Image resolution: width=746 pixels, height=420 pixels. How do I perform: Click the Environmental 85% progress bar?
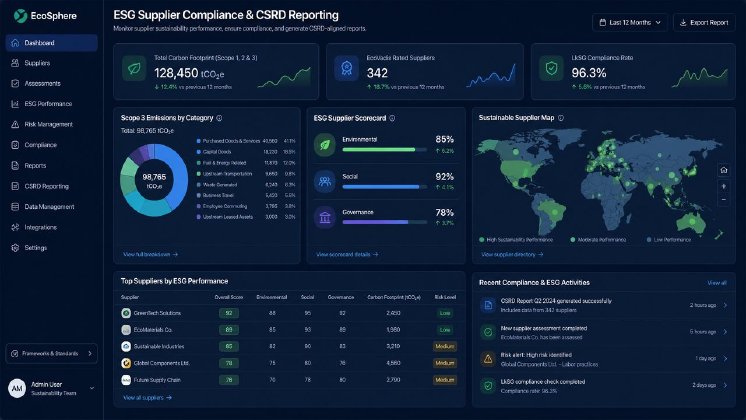click(384, 150)
